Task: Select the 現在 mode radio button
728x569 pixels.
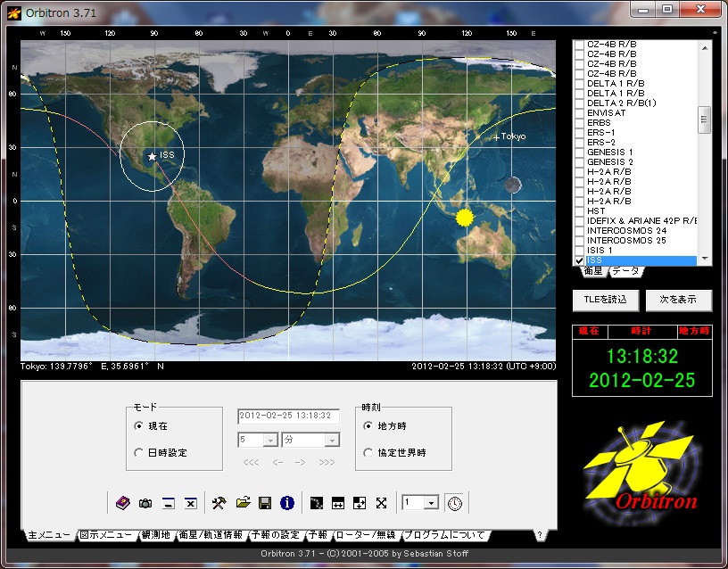Action: [138, 425]
